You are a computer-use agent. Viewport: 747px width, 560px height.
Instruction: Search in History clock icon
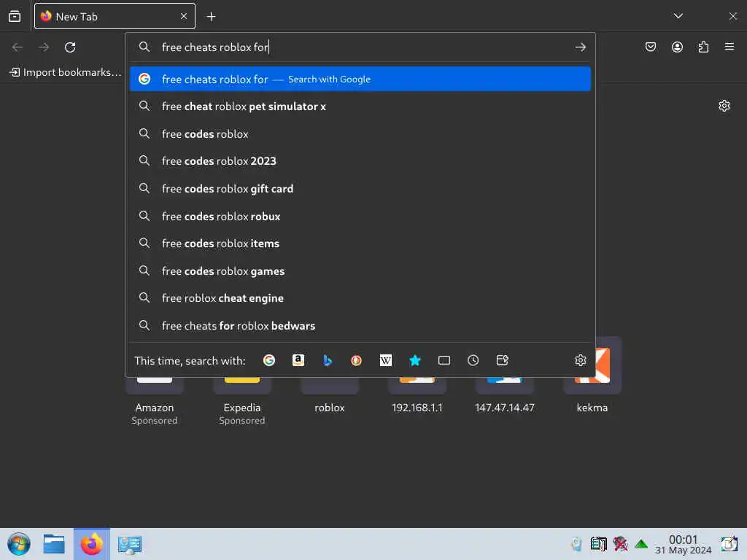point(473,360)
